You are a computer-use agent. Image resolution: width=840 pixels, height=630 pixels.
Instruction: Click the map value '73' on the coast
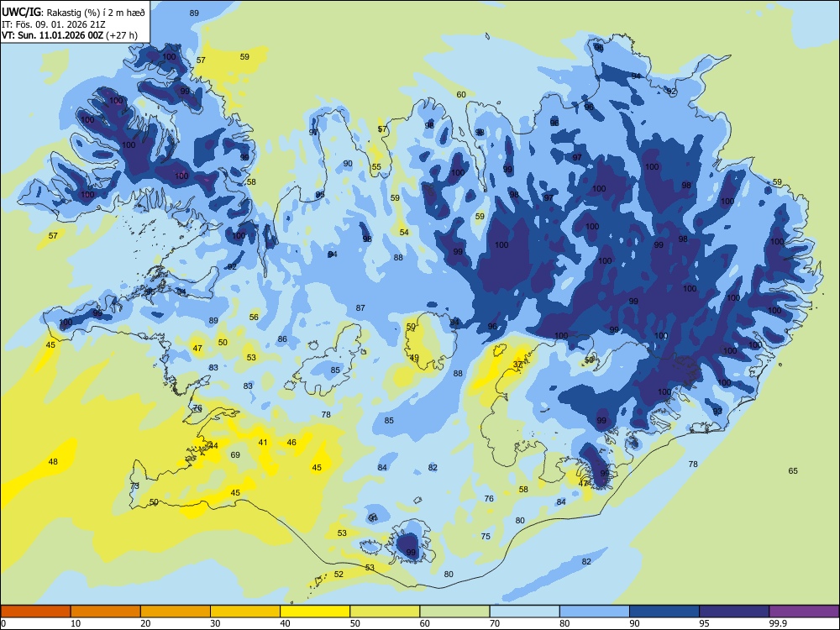[x=135, y=486]
